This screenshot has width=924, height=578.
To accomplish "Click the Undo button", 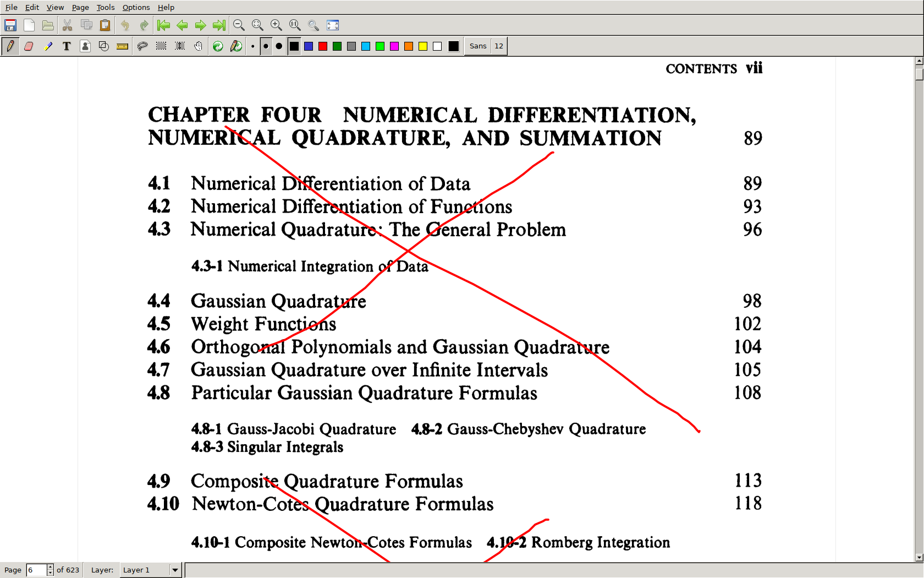I will [x=125, y=25].
